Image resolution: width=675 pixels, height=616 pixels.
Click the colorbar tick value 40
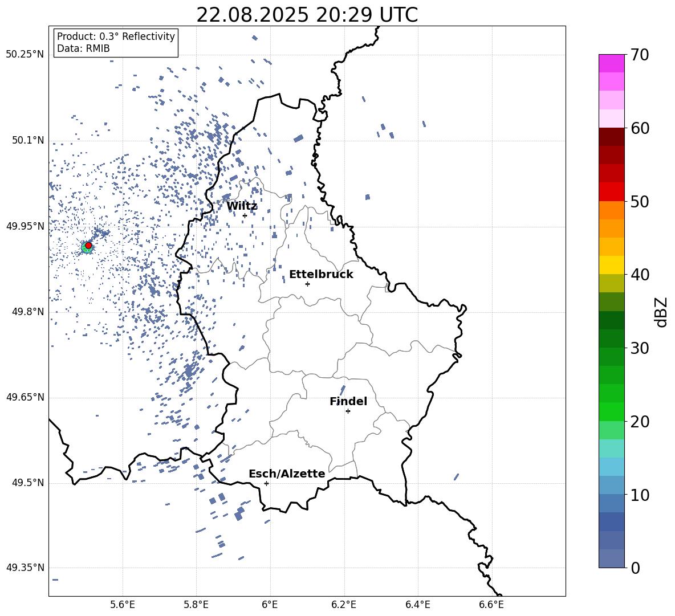(640, 275)
